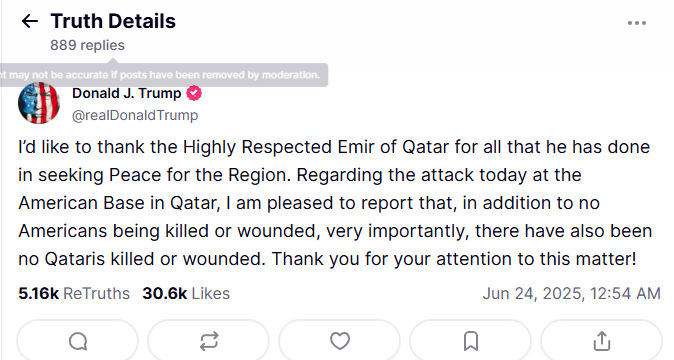Open the three-dot more options menu
674x360 pixels.
637,23
